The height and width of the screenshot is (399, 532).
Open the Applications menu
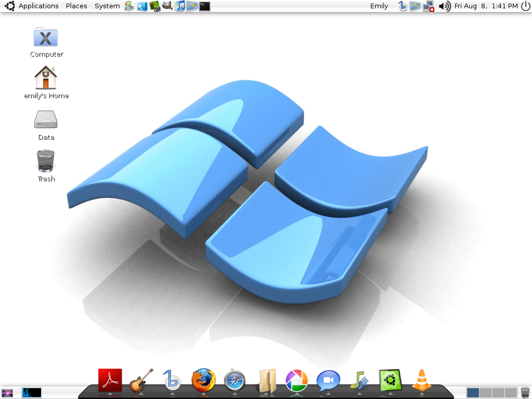[x=38, y=6]
